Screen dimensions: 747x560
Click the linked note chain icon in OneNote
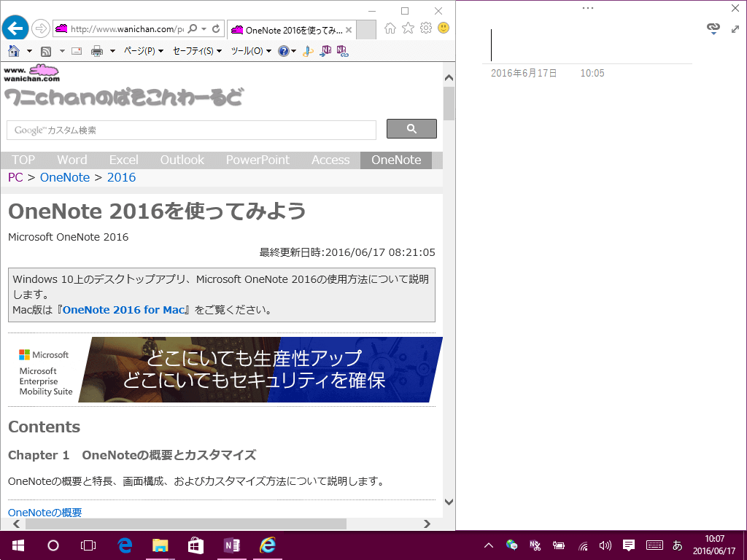(x=713, y=28)
